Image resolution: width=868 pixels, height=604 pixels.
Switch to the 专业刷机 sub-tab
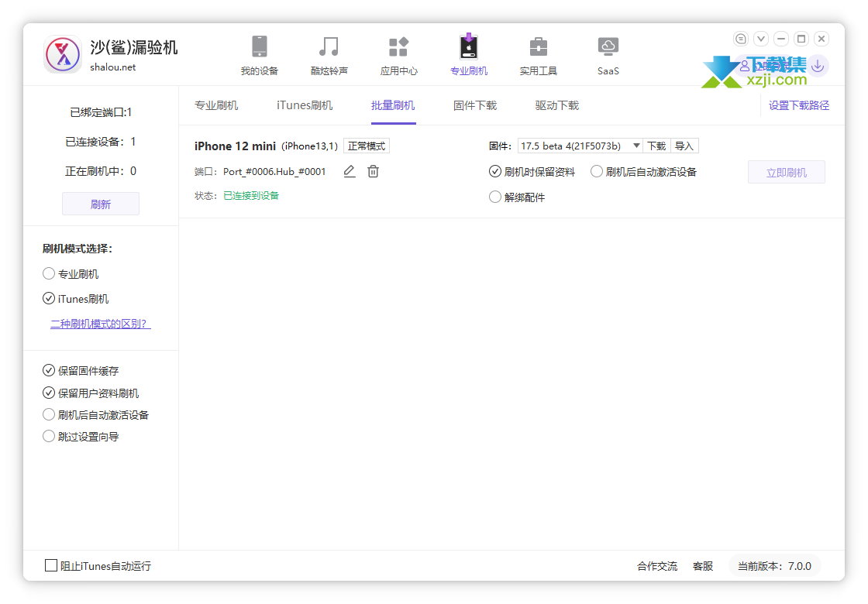[x=216, y=105]
